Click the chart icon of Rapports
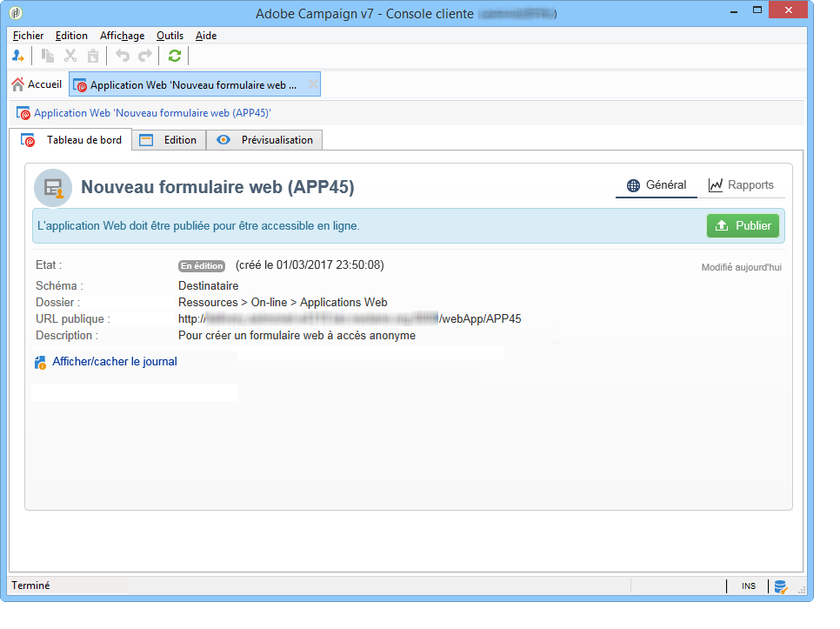The width and height of the screenshot is (840, 629). [x=715, y=185]
